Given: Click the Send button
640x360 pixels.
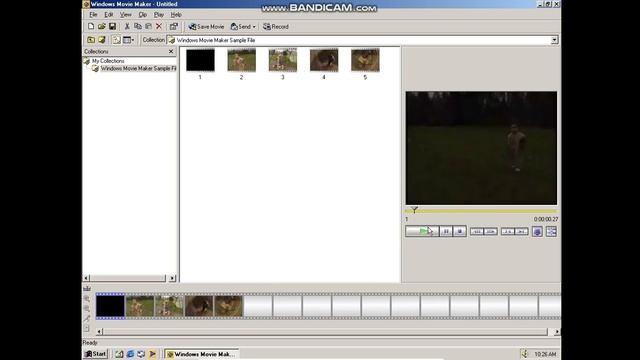Looking at the screenshot, I should pyautogui.click(x=240, y=27).
